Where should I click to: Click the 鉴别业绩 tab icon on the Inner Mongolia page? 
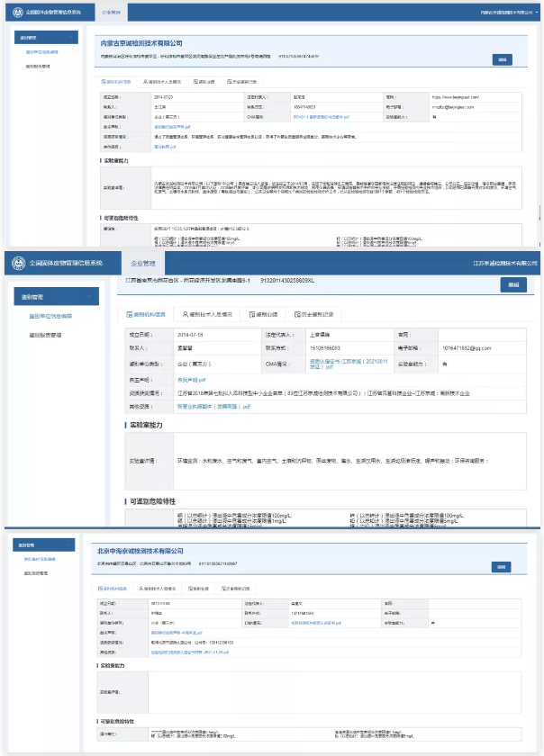pos(195,82)
